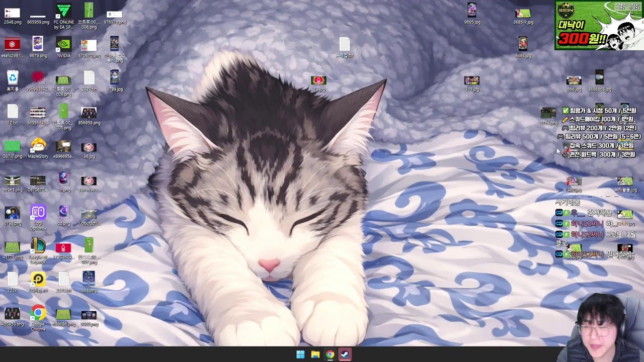This screenshot has height=362, width=644.
Task: Select the Google Chrome desktop shortcut
Action: (38, 314)
